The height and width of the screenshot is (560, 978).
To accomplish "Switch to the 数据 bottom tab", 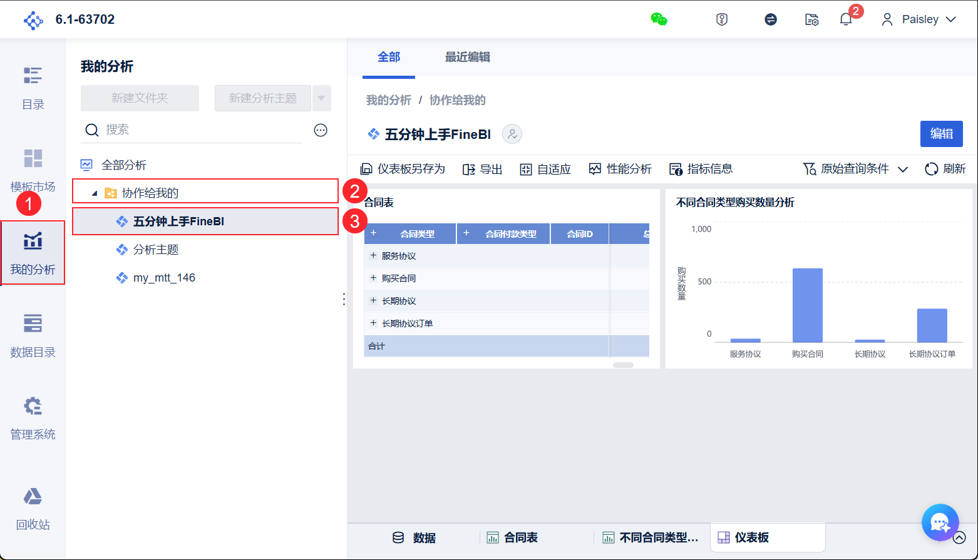I will [x=414, y=537].
